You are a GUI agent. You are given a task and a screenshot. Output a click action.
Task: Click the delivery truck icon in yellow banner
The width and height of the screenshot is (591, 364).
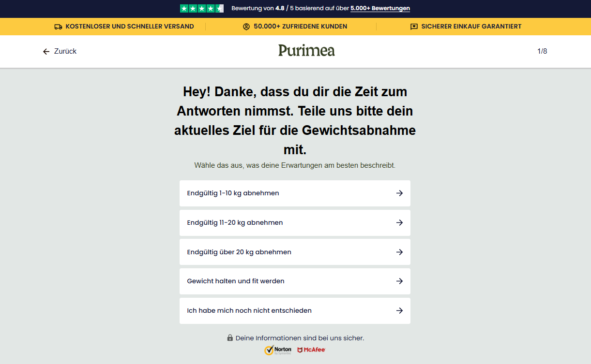(58, 27)
